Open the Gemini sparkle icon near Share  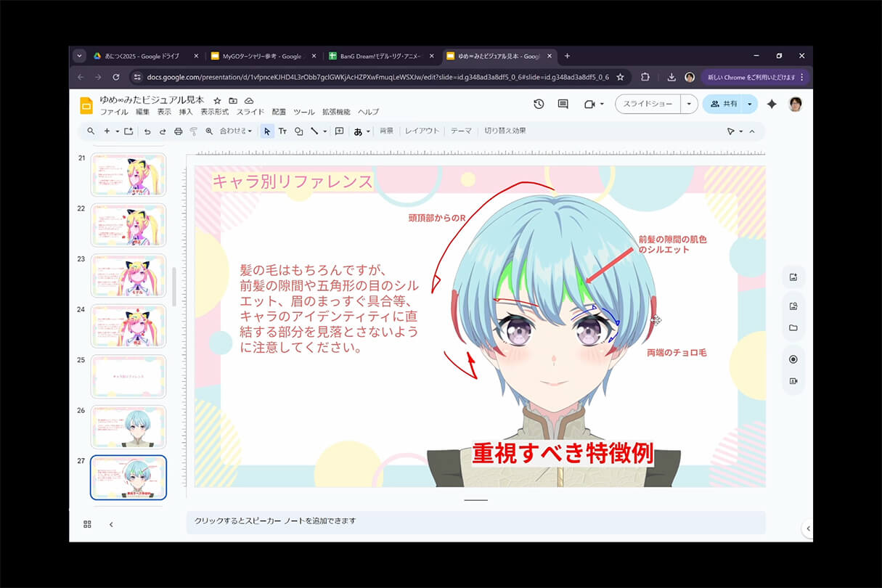point(772,104)
